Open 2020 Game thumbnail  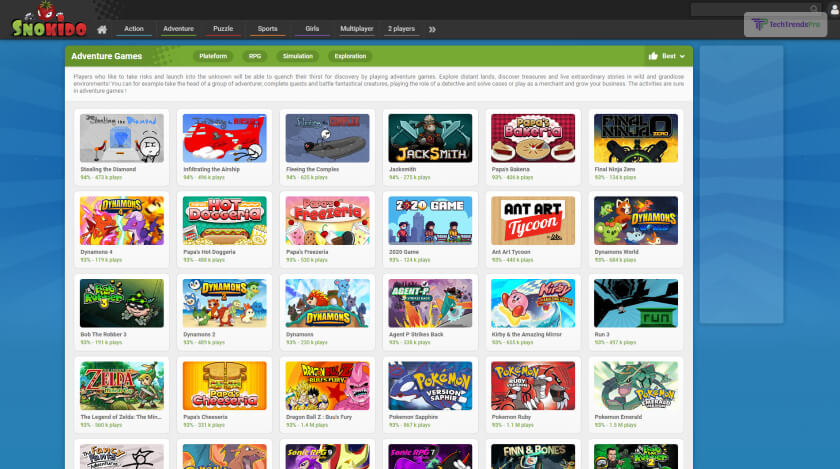pos(430,220)
